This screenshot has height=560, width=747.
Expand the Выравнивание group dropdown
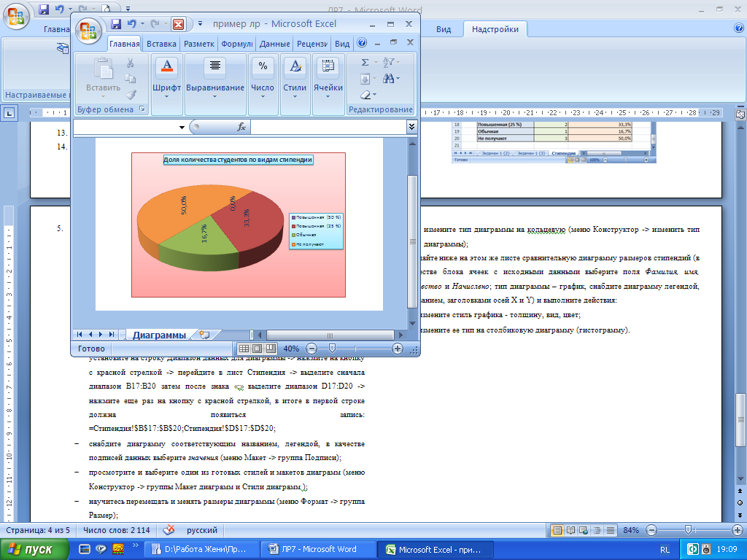click(214, 97)
